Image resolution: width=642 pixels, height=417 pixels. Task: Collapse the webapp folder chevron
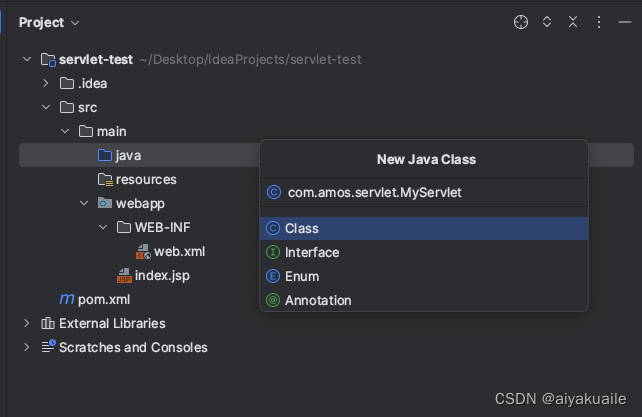pyautogui.click(x=84, y=203)
